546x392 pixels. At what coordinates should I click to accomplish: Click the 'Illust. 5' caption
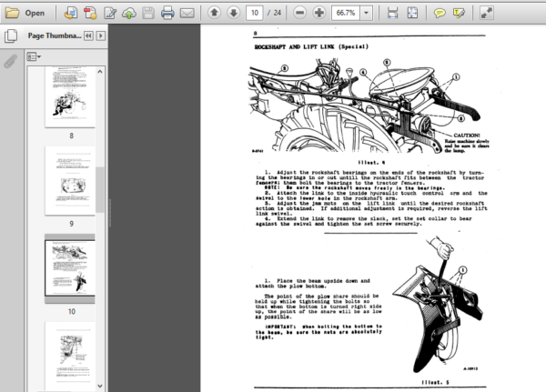[x=435, y=382]
